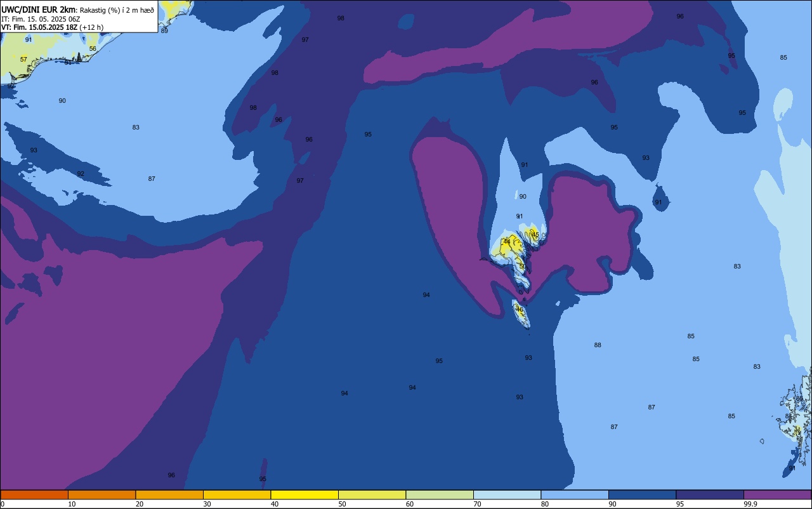Click the '56' humidity value on the map

click(93, 49)
